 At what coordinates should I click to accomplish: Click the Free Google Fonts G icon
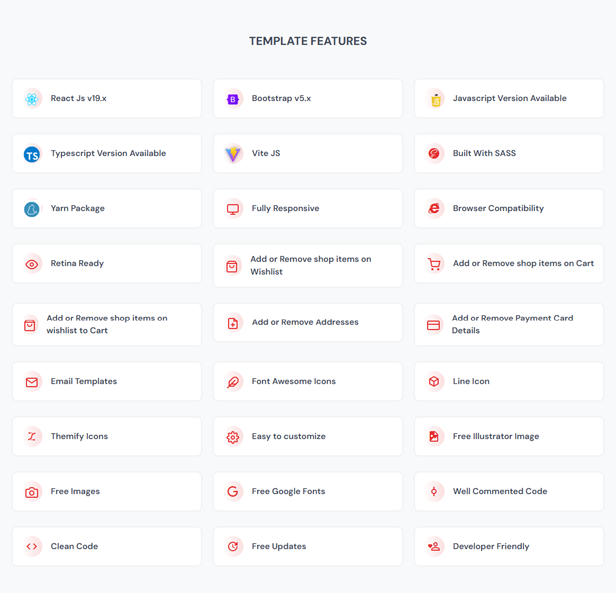[x=233, y=492]
